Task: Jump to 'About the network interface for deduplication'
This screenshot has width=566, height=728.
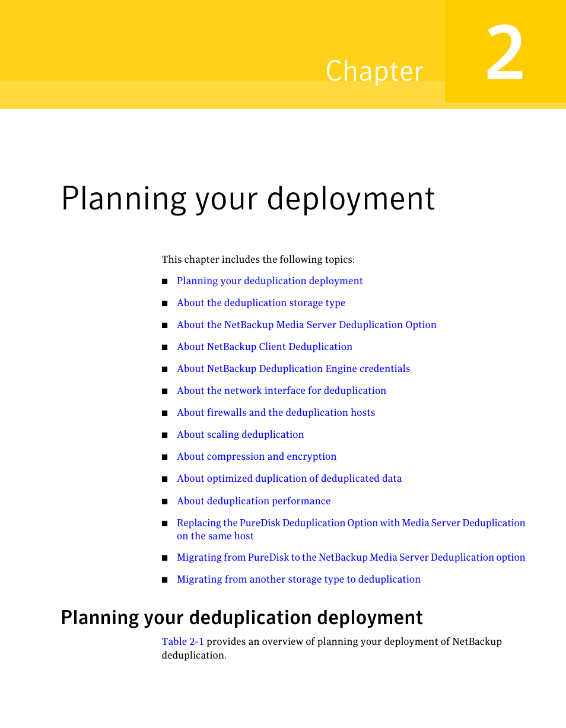Action: click(281, 391)
